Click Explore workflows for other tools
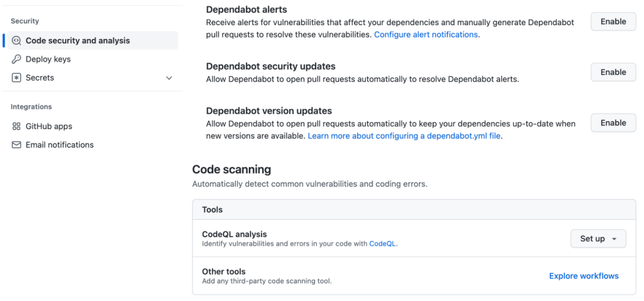The height and width of the screenshot is (301, 644). (584, 276)
